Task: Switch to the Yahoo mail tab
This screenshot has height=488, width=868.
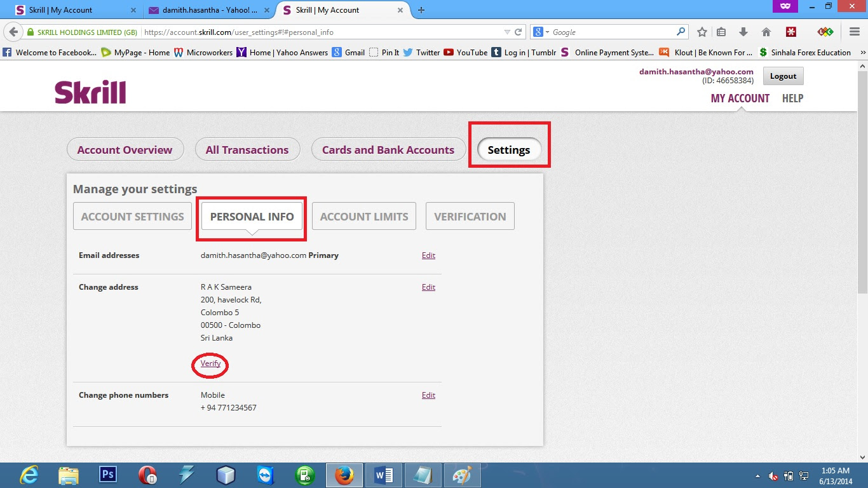Action: pos(208,10)
